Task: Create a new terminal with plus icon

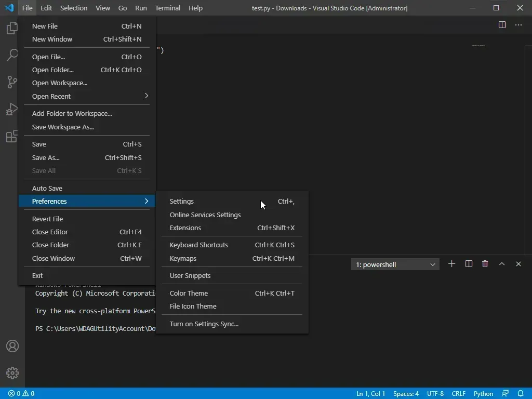Action: pos(451,264)
